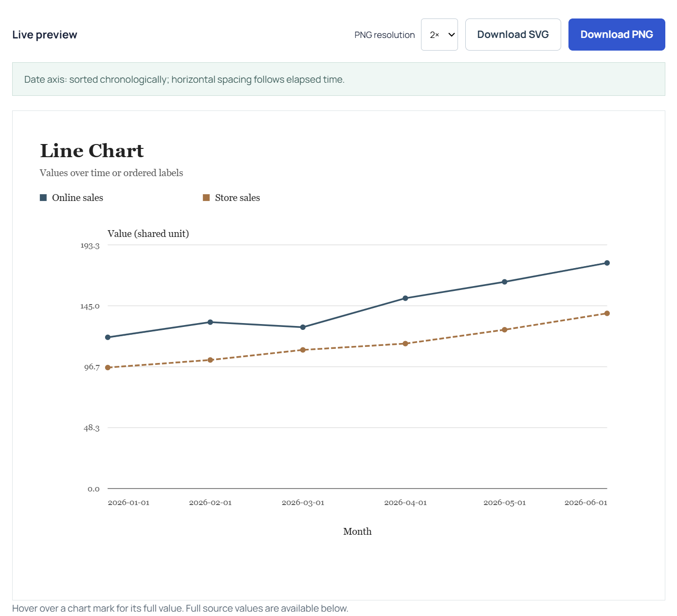Viewport: 677px width, 616px height.
Task: Click Store sales data point for 2026-06-01
Action: click(x=607, y=313)
